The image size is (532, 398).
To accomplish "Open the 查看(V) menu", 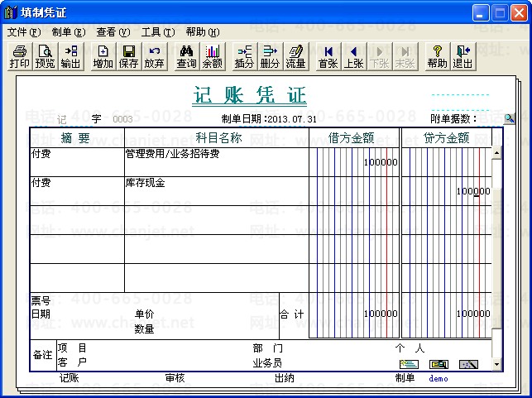I will tap(113, 32).
